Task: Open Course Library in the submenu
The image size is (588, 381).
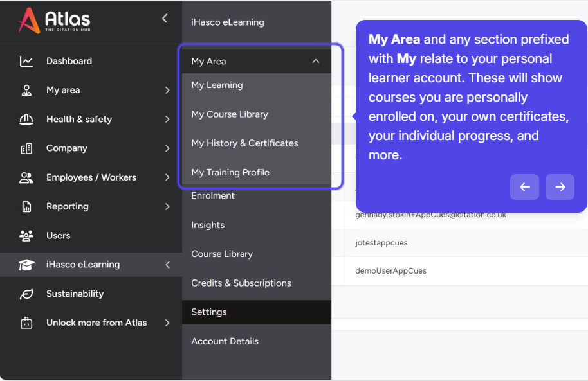Action: pos(222,254)
